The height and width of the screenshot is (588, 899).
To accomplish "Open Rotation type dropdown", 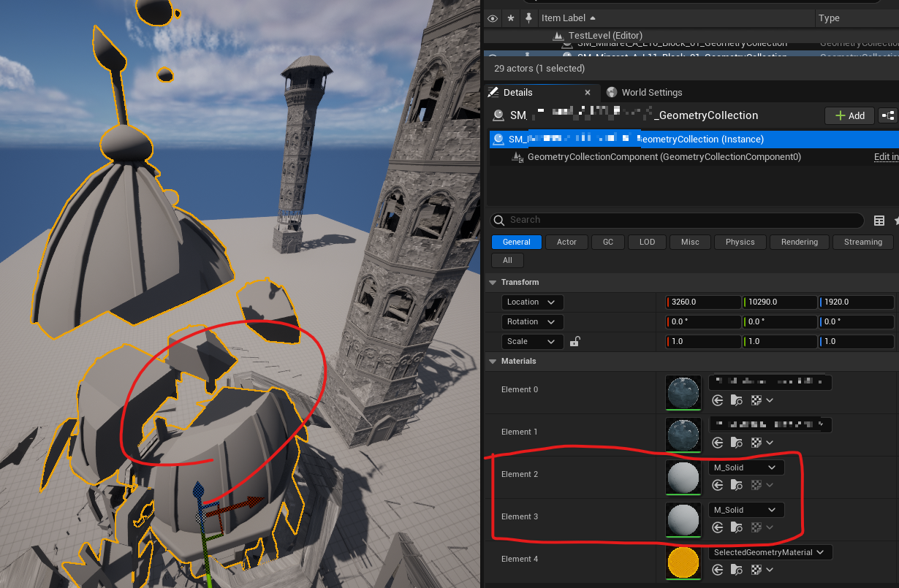I will [x=532, y=321].
